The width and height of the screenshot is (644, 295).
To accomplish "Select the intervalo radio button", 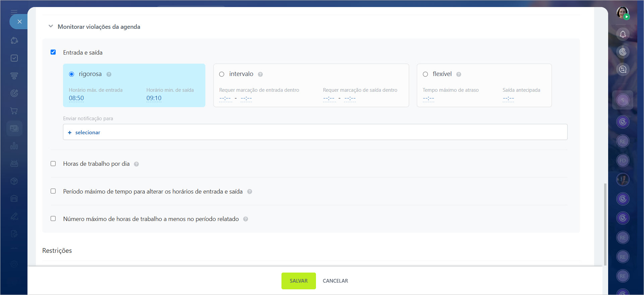I will (x=222, y=74).
